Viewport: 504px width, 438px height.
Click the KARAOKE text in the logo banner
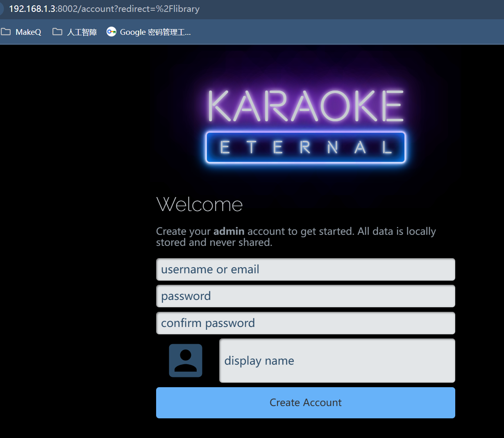[x=306, y=106]
